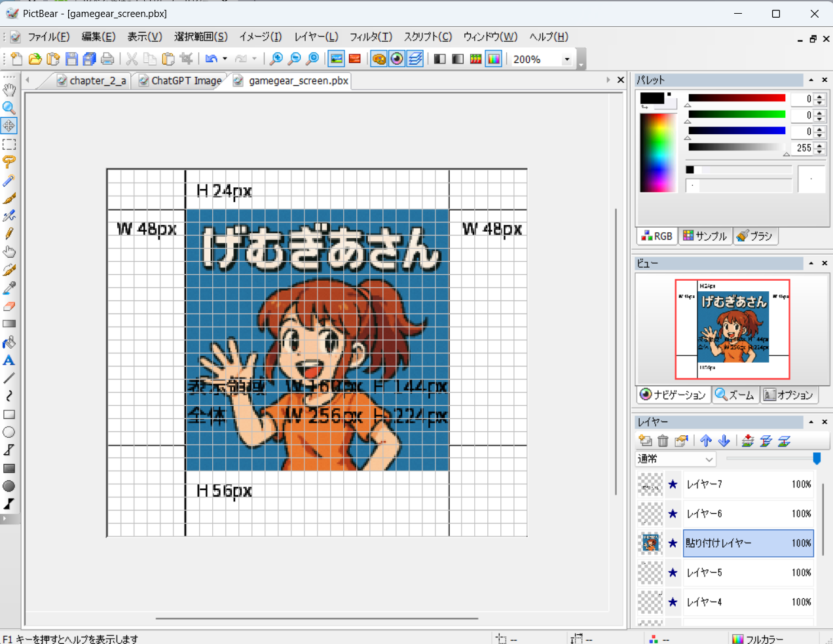833x644 pixels.
Task: Open the ナビゲーション view tab
Action: [673, 395]
